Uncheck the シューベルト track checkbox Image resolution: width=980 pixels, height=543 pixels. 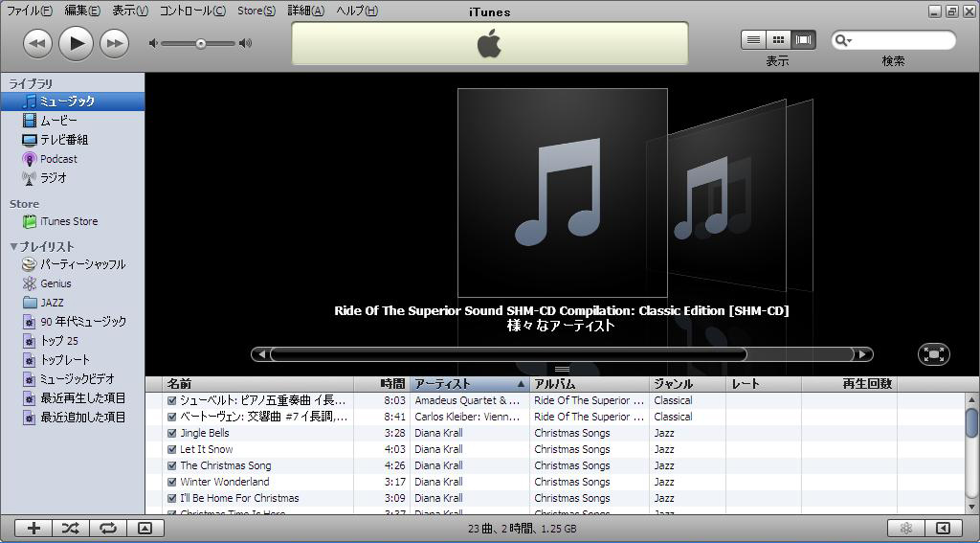[x=172, y=400]
